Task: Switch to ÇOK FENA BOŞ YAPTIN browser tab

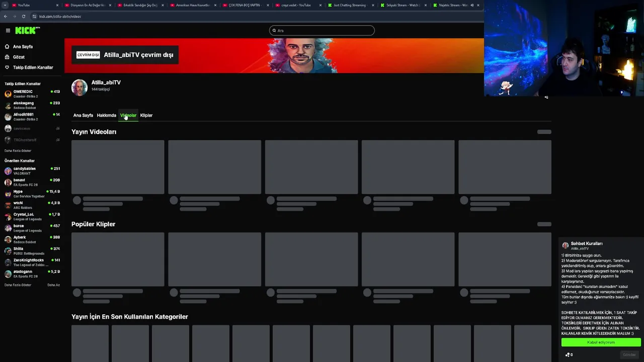Action: click(246, 5)
